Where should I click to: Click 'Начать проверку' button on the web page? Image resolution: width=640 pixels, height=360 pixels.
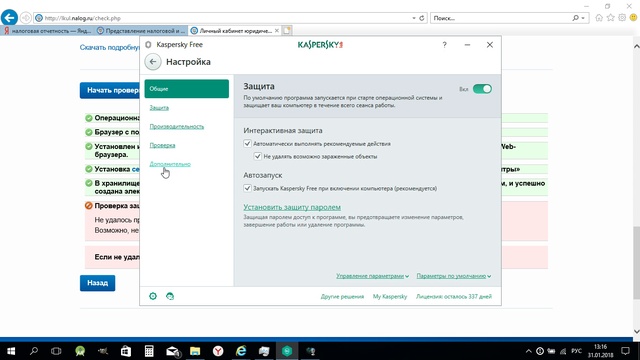tap(110, 91)
